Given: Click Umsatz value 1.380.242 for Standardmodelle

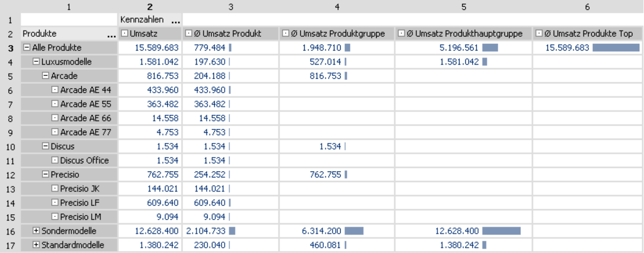Looking at the screenshot, I should pos(159,244).
